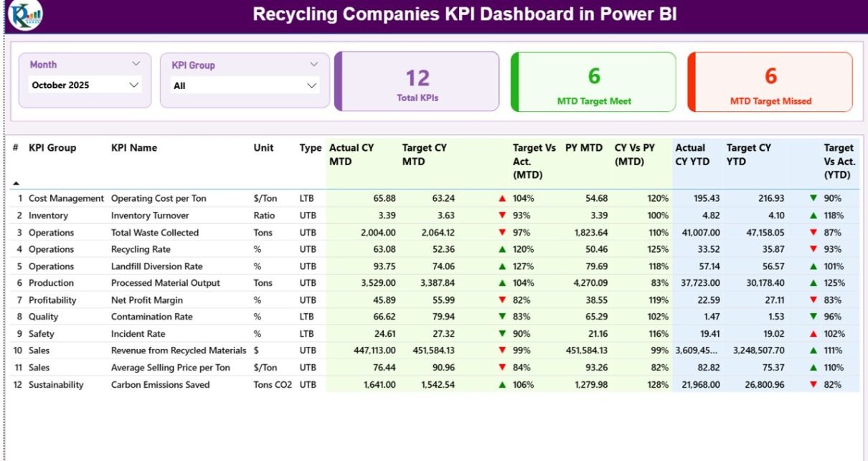Click the green up arrow for Recycling Rate MTD

pyautogui.click(x=502, y=249)
